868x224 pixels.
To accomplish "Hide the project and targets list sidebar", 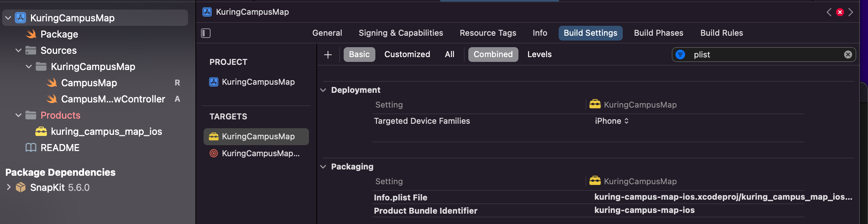I will pos(206,33).
